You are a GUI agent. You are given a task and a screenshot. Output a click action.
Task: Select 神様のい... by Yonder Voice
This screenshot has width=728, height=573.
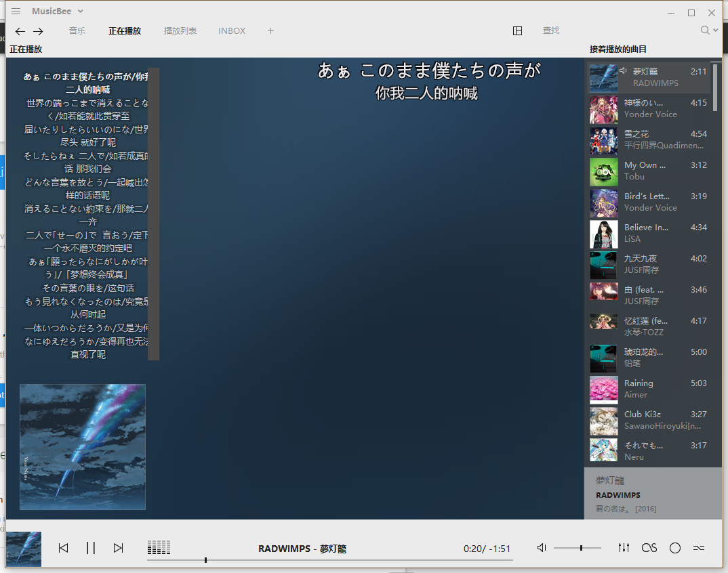[x=649, y=108]
